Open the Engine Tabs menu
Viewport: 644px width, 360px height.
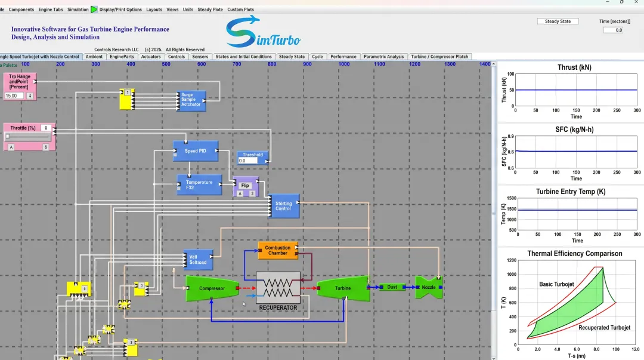point(51,10)
